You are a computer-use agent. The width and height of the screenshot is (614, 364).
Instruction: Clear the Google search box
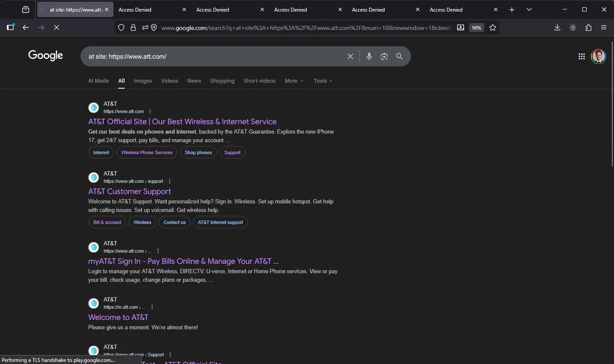(350, 57)
